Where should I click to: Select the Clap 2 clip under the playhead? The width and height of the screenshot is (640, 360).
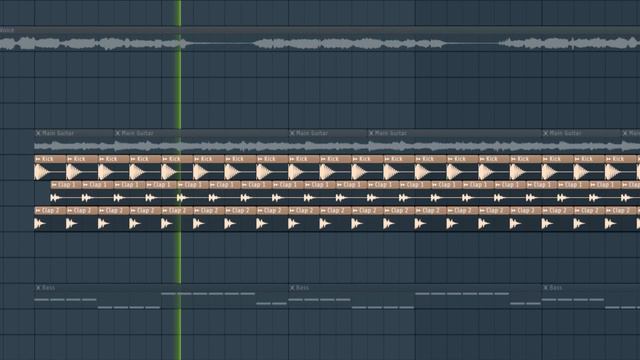click(x=177, y=219)
